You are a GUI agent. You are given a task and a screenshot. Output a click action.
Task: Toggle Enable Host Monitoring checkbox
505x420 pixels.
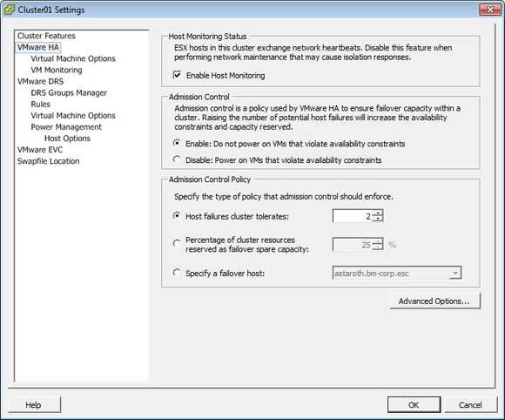click(177, 75)
